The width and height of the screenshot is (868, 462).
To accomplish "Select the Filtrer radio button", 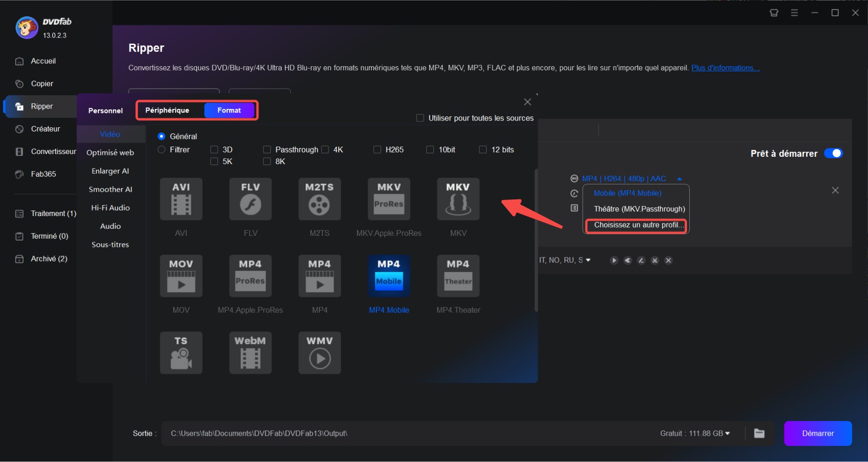I will point(161,150).
